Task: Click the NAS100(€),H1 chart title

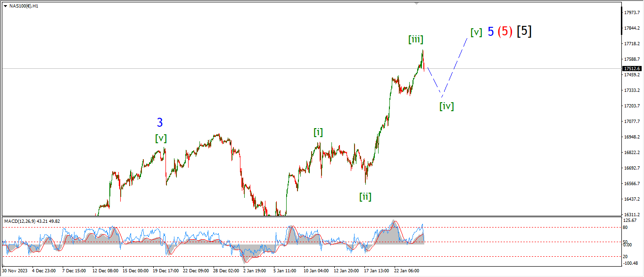Action: pos(24,6)
